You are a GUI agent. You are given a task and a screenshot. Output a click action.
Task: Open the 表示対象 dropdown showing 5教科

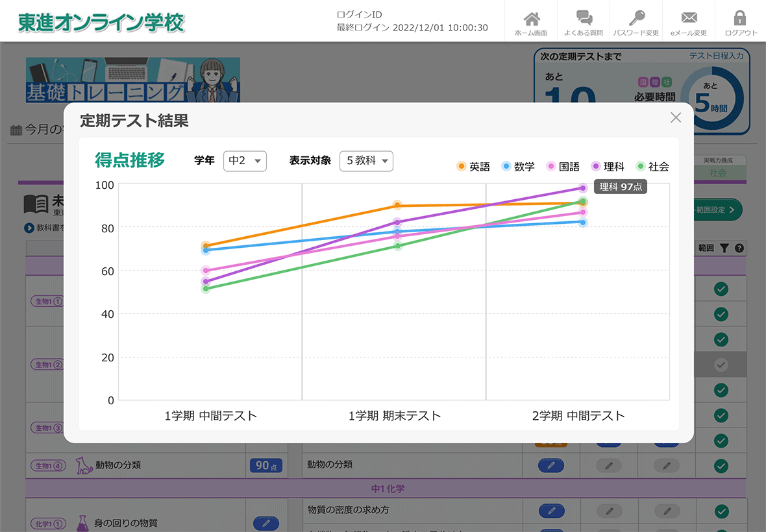click(366, 161)
